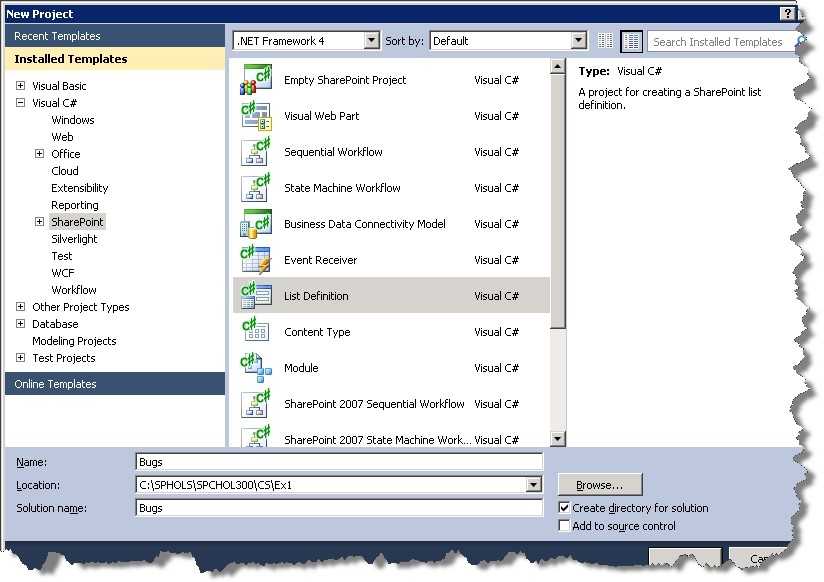Collapse the Visual C# tree node
The width and height of the screenshot is (824, 582).
[20, 103]
